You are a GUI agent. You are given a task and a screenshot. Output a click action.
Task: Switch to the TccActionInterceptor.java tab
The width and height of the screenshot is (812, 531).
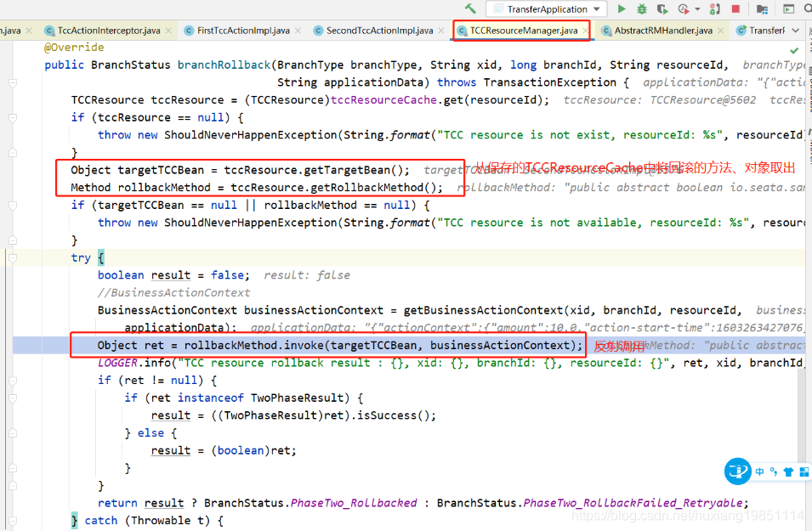[x=109, y=31]
